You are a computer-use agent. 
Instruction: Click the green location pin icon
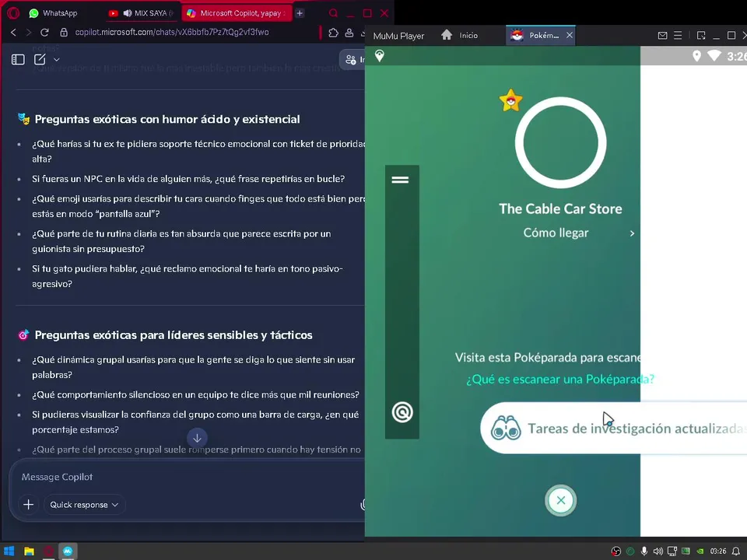point(380,56)
